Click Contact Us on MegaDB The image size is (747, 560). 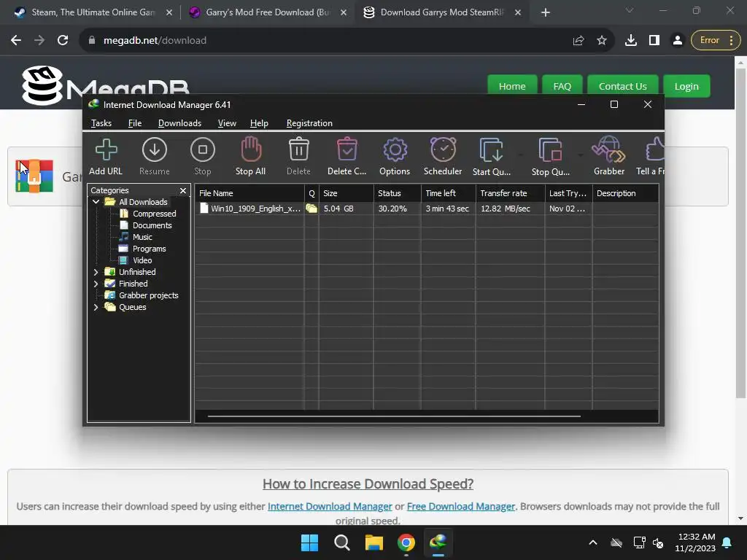(623, 86)
